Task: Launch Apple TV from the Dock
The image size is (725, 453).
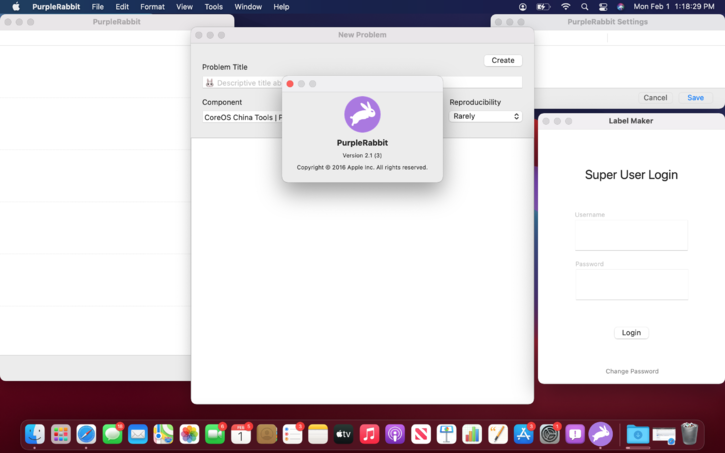Action: [x=344, y=434]
